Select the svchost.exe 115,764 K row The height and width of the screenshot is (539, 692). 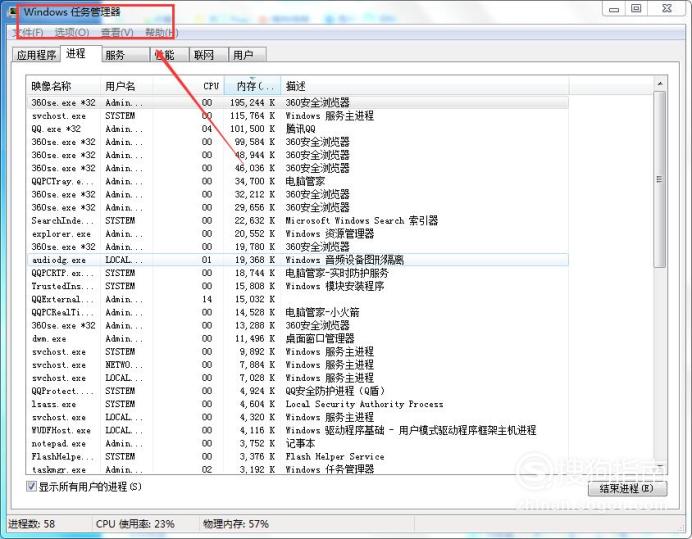pyautogui.click(x=298, y=116)
